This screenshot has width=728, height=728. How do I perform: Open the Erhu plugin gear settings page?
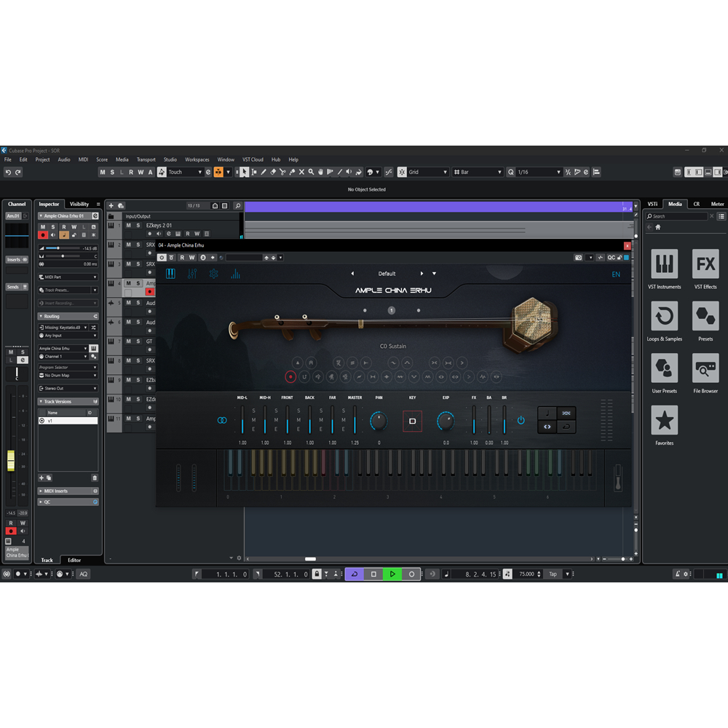pos(213,274)
